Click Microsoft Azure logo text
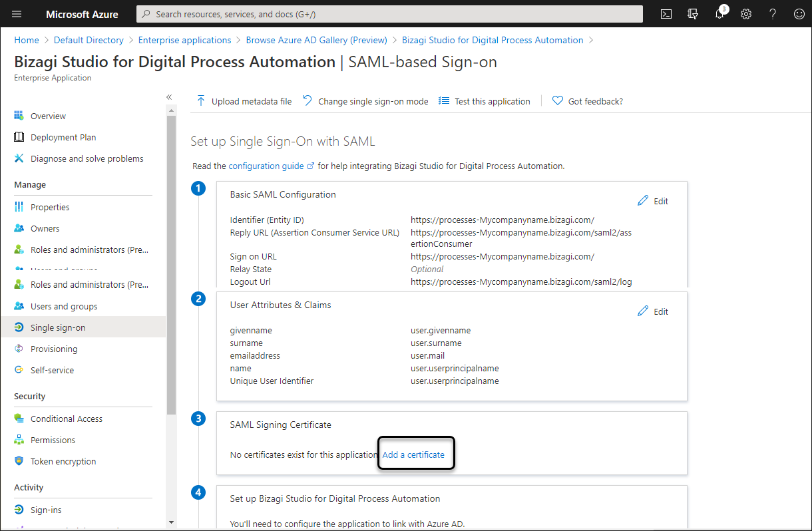Image resolution: width=812 pixels, height=531 pixels. pyautogui.click(x=82, y=14)
